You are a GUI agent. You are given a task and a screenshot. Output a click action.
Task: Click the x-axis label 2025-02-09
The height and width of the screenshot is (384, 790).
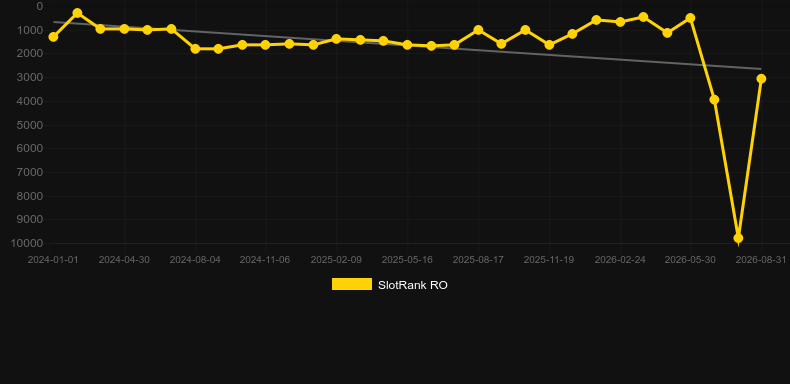336,260
